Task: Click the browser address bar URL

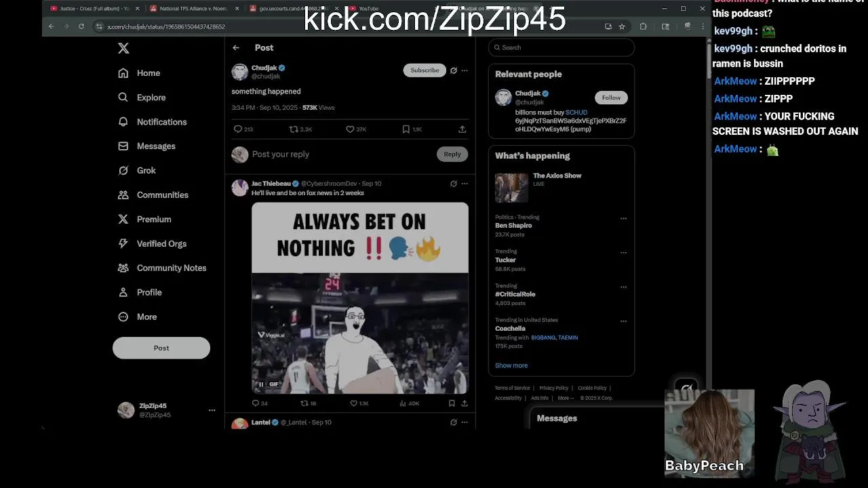Action: [x=166, y=26]
